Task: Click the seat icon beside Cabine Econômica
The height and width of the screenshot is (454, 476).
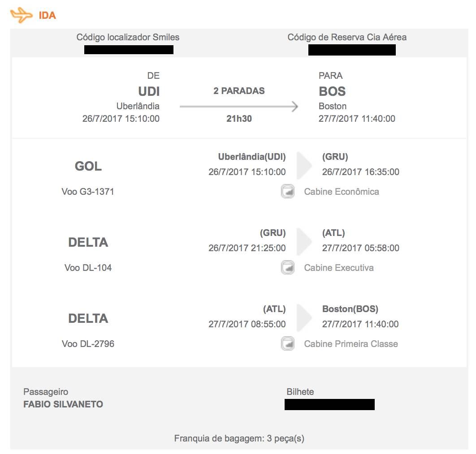Action: click(287, 191)
